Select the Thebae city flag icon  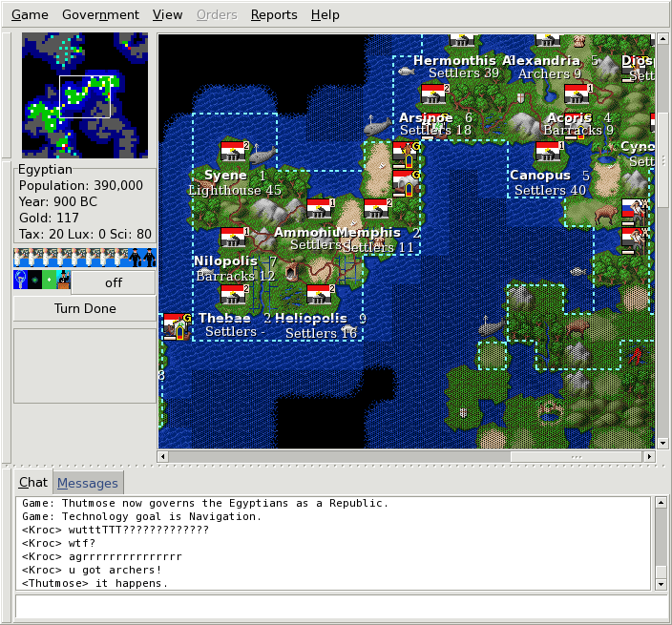click(x=235, y=294)
